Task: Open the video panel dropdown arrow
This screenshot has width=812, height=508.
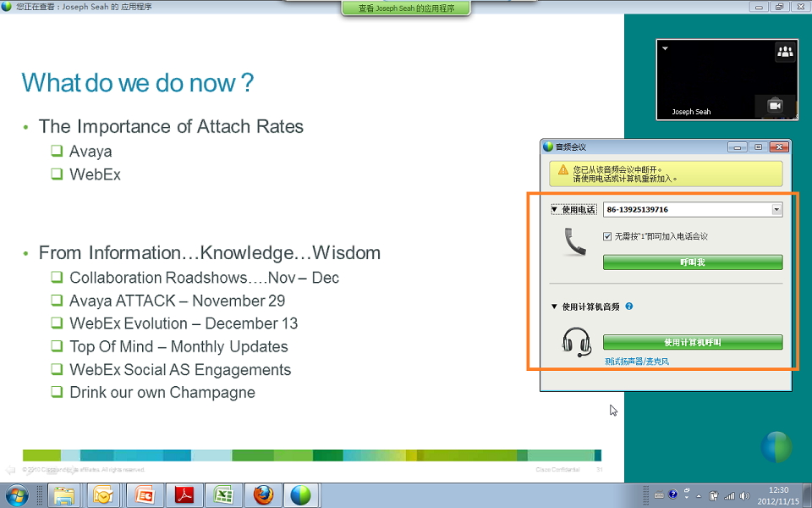Action: 665,49
